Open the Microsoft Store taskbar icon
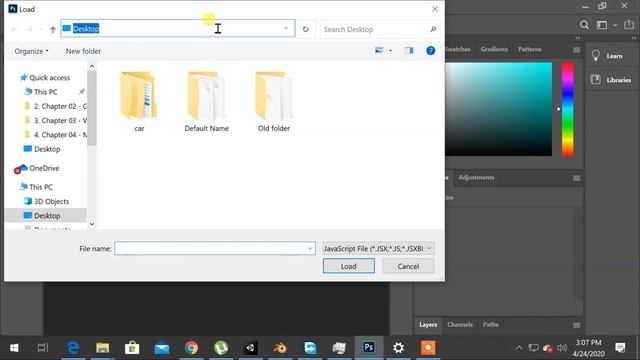The height and width of the screenshot is (360, 640). coord(132,348)
